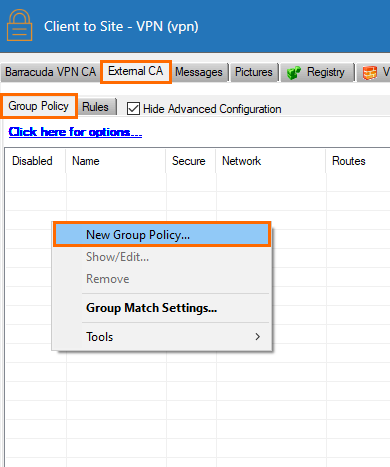Screen dimensions: 390x467
Task: Switch to the Registry tab
Action: pyautogui.click(x=317, y=72)
